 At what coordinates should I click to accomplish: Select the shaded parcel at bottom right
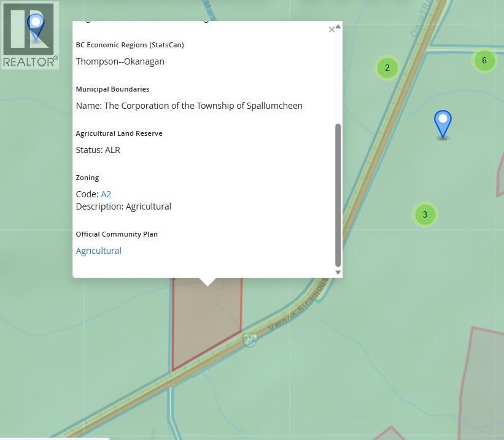point(485,381)
